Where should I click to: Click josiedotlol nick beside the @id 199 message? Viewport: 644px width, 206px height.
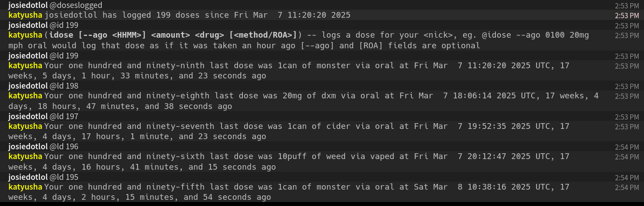pyautogui.click(x=28, y=25)
